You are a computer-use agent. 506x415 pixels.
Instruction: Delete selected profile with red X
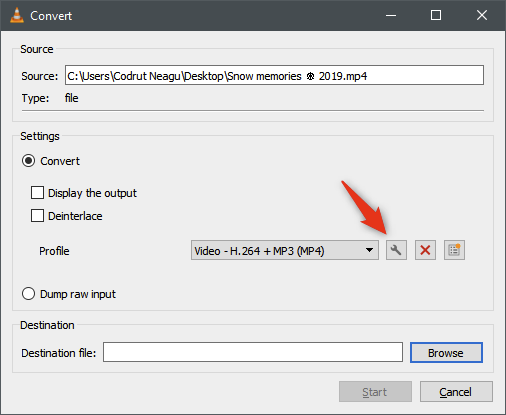tap(425, 250)
